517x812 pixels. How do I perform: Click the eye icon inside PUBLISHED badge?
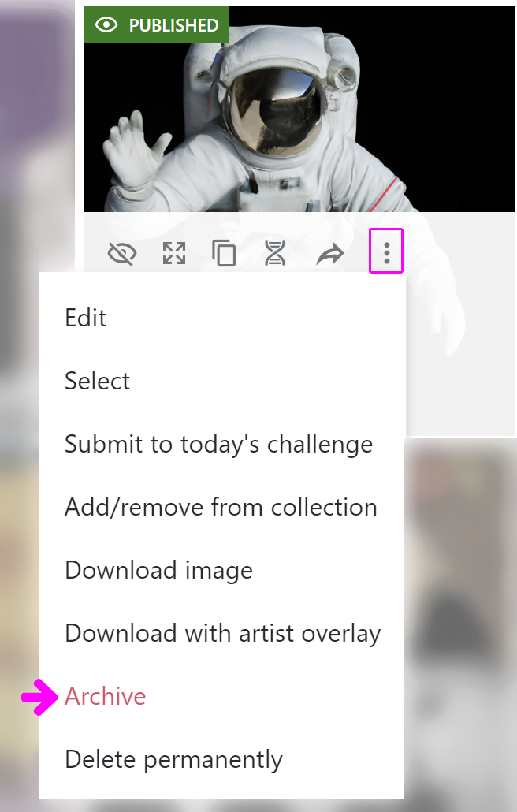[106, 25]
